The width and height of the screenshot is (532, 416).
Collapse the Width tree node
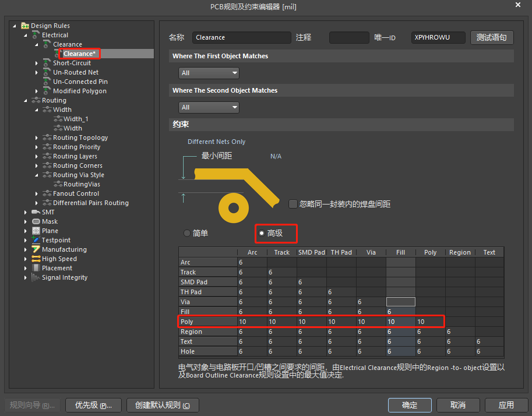(x=36, y=110)
